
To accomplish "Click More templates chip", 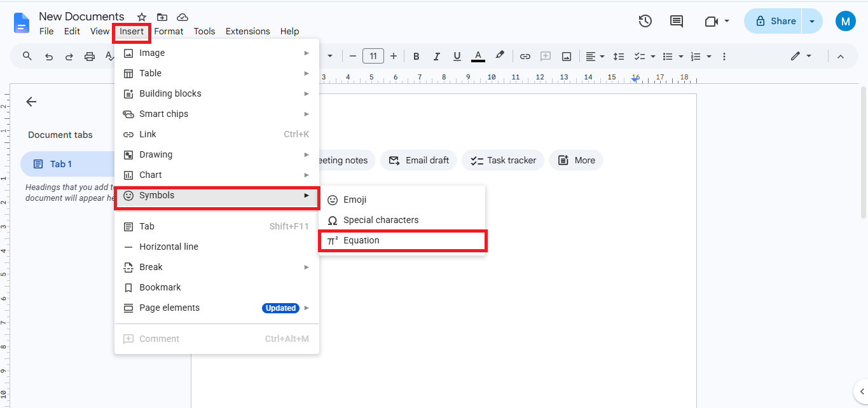I will pos(576,160).
